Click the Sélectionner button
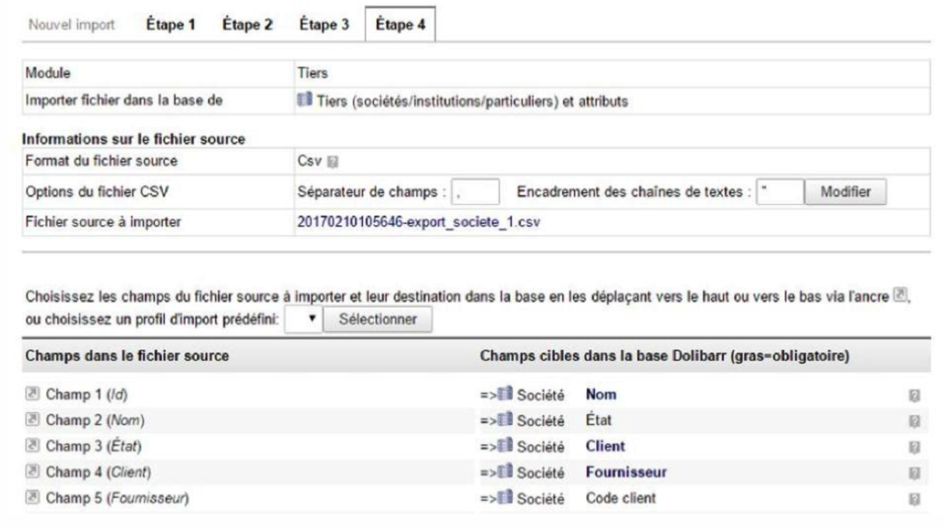This screenshot has height=527, width=945. click(x=377, y=319)
